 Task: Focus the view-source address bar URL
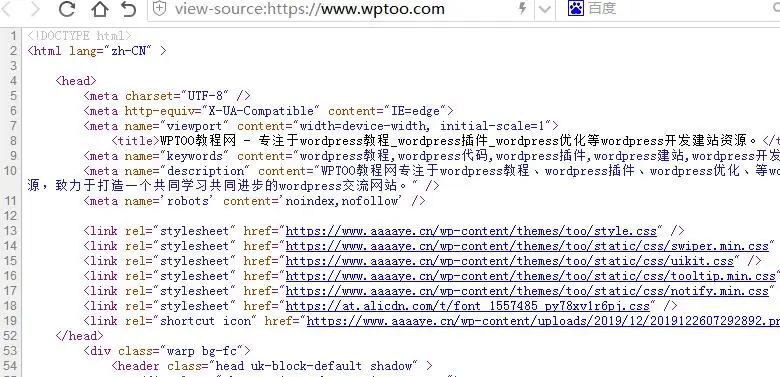(x=309, y=9)
